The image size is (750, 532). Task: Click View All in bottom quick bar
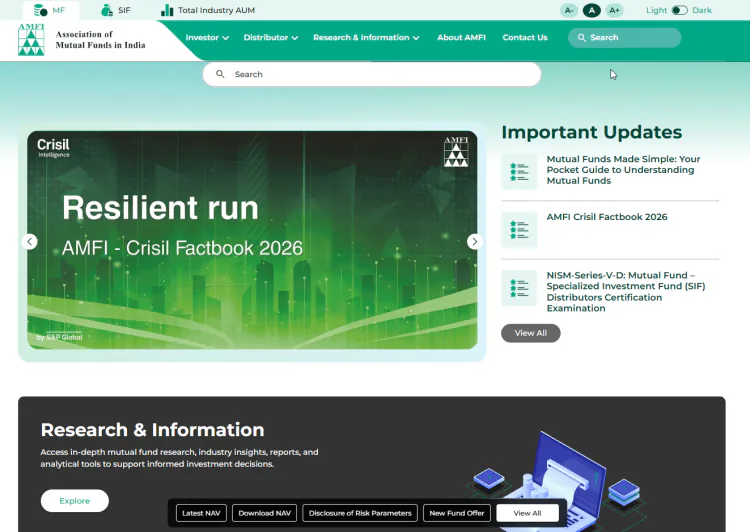(x=527, y=513)
